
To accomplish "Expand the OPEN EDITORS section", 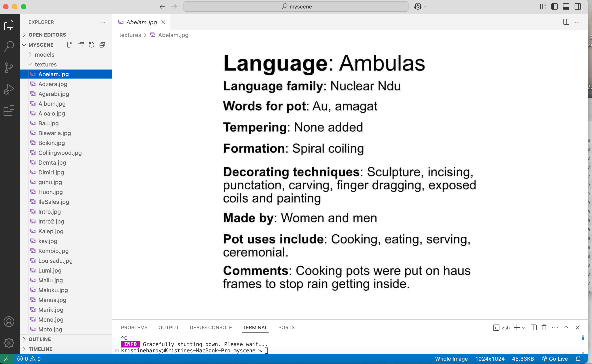I will coord(66,35).
